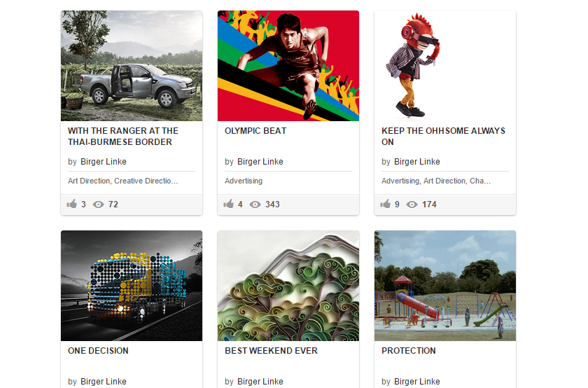Open the red monster character thumbnail
Image resolution: width=588 pixels, height=388 pixels.
[445, 66]
